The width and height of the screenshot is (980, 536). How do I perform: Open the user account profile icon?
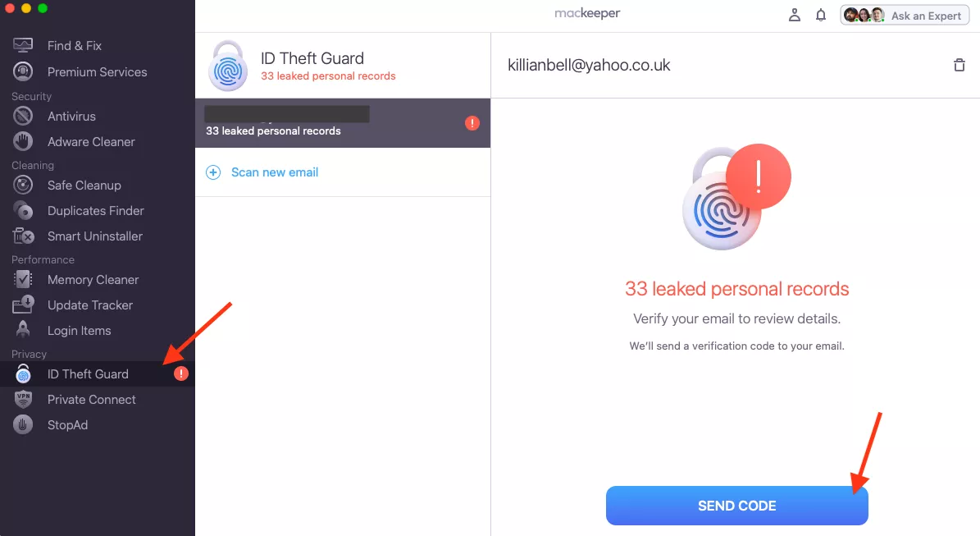795,15
